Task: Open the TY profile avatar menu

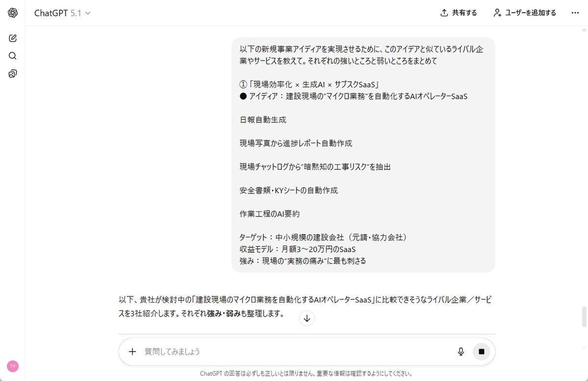Action: (x=13, y=366)
